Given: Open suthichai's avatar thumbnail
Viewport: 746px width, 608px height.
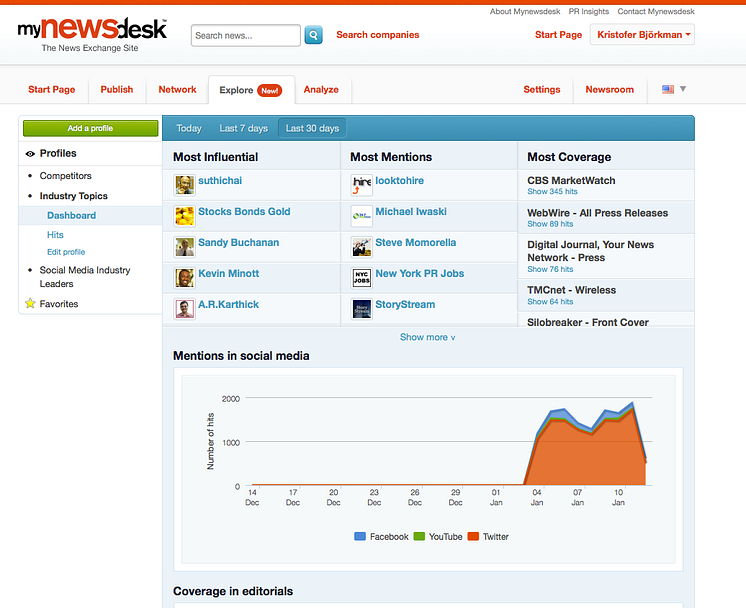Looking at the screenshot, I should tap(184, 185).
